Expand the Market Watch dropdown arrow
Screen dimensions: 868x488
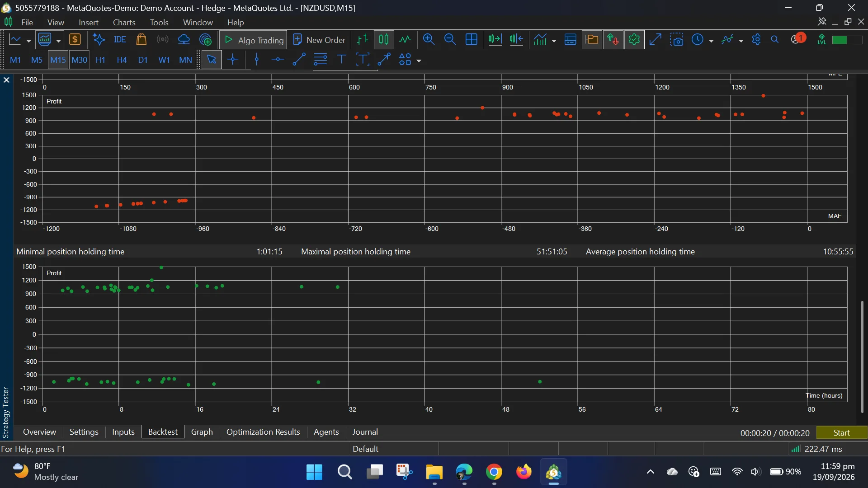58,41
